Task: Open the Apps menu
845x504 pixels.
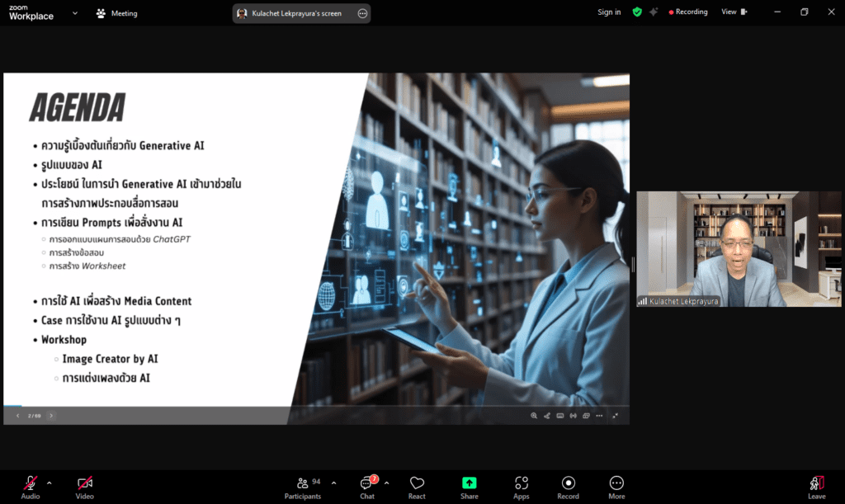Action: [x=522, y=487]
